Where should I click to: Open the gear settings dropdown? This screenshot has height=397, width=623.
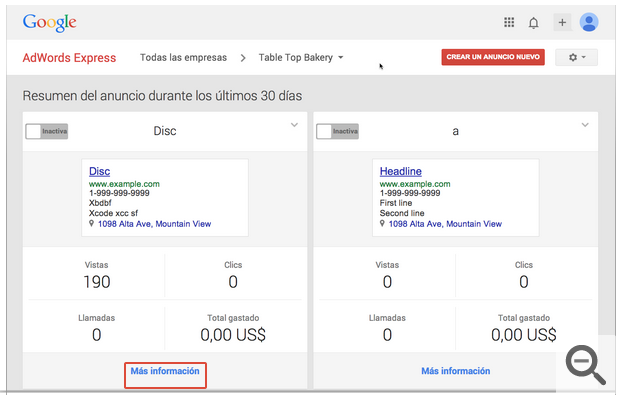(577, 57)
